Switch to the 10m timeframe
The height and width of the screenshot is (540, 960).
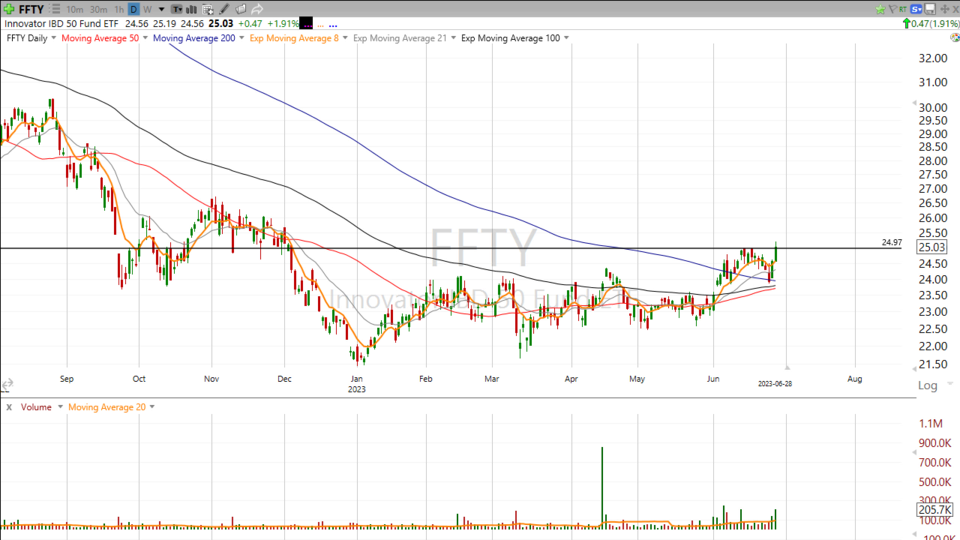(75, 9)
